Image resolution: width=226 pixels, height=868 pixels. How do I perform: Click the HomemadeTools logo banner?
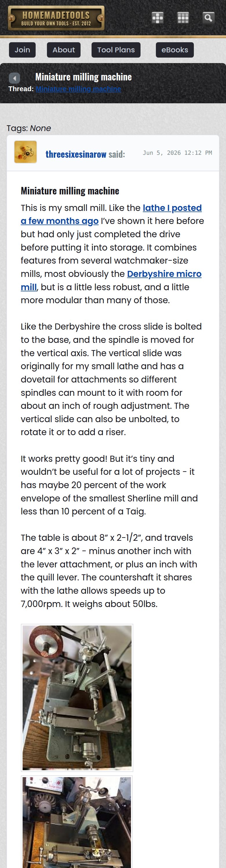pos(56,18)
